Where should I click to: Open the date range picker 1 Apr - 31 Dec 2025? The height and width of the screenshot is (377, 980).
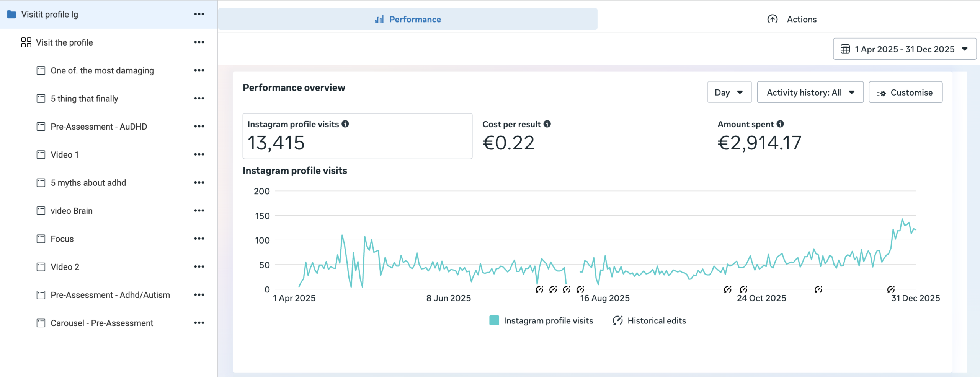pyautogui.click(x=904, y=49)
